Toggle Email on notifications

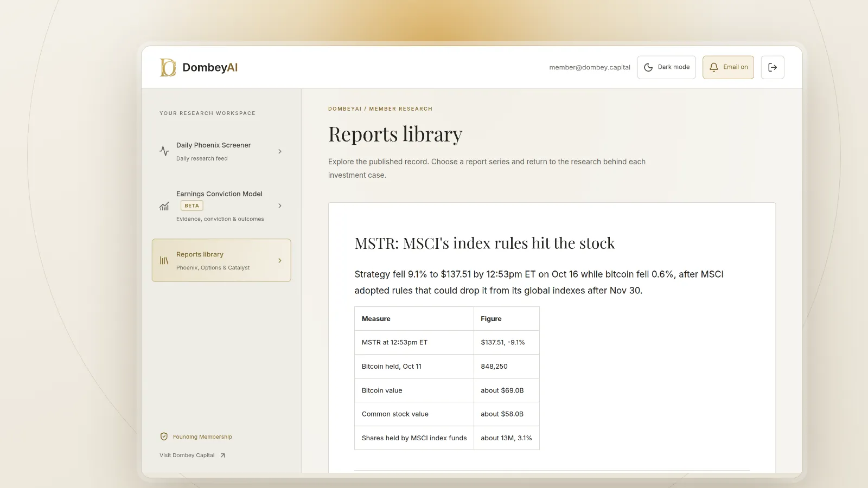coord(728,67)
